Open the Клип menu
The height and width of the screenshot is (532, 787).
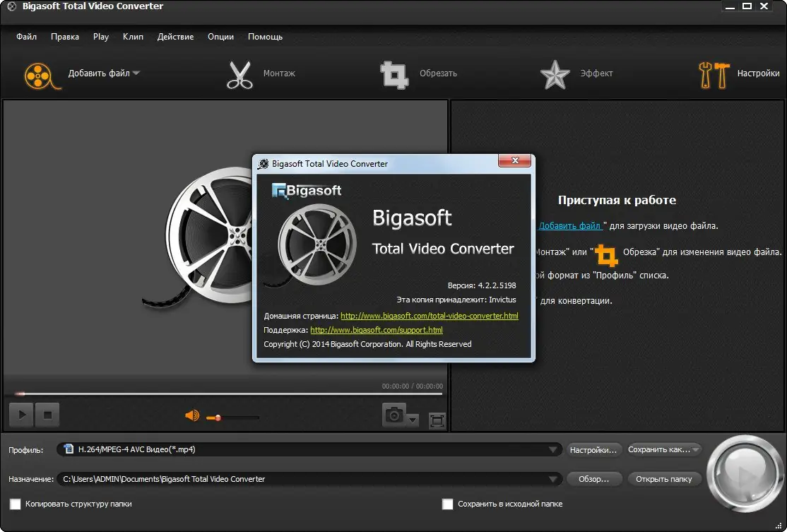133,37
